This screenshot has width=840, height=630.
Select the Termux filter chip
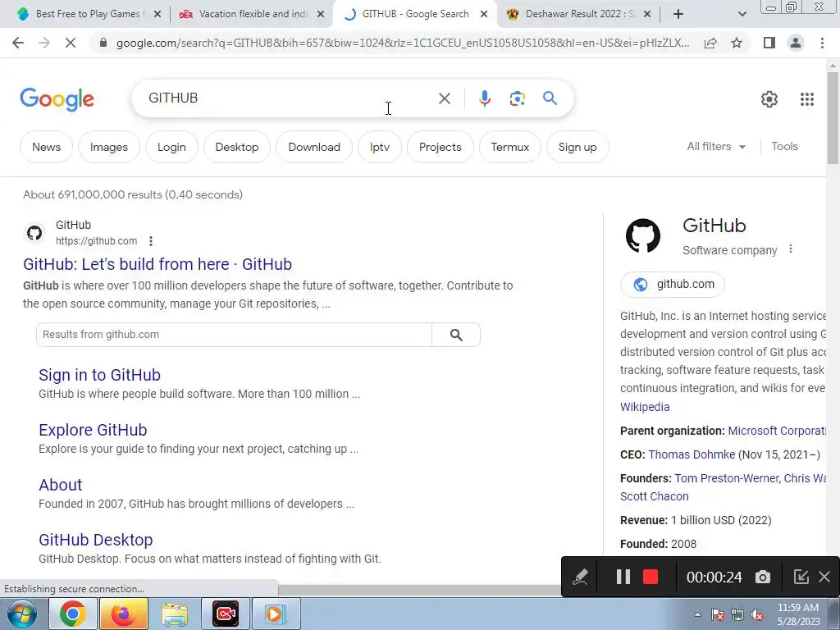tap(510, 147)
